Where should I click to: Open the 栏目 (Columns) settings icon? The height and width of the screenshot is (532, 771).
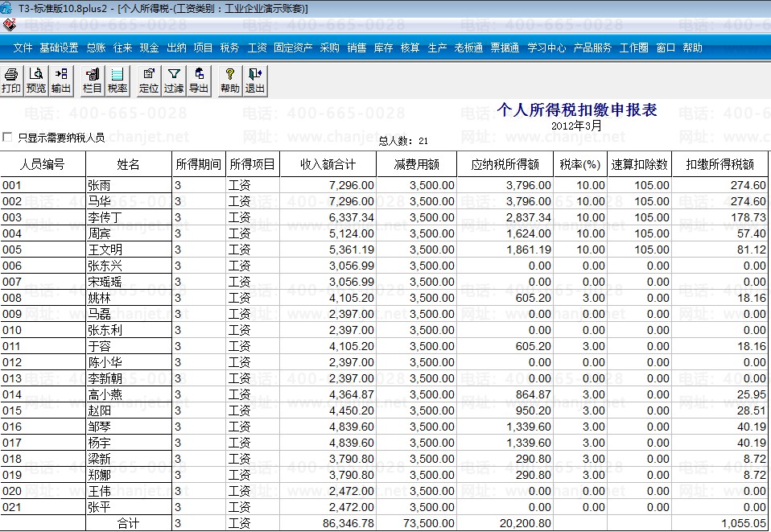point(93,80)
